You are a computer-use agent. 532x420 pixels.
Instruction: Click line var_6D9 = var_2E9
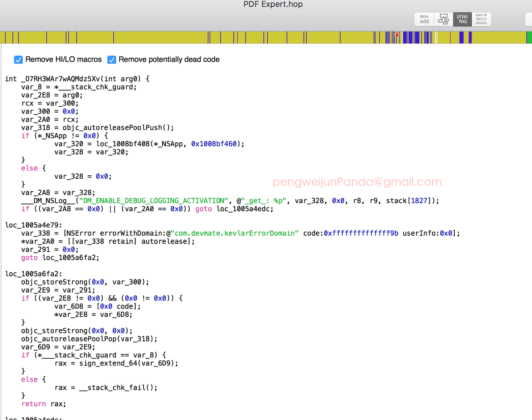pos(58,347)
